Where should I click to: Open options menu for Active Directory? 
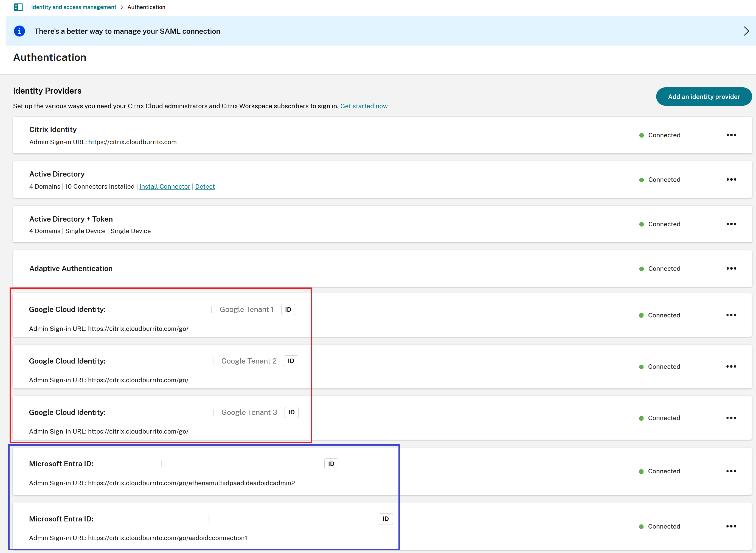pos(731,179)
